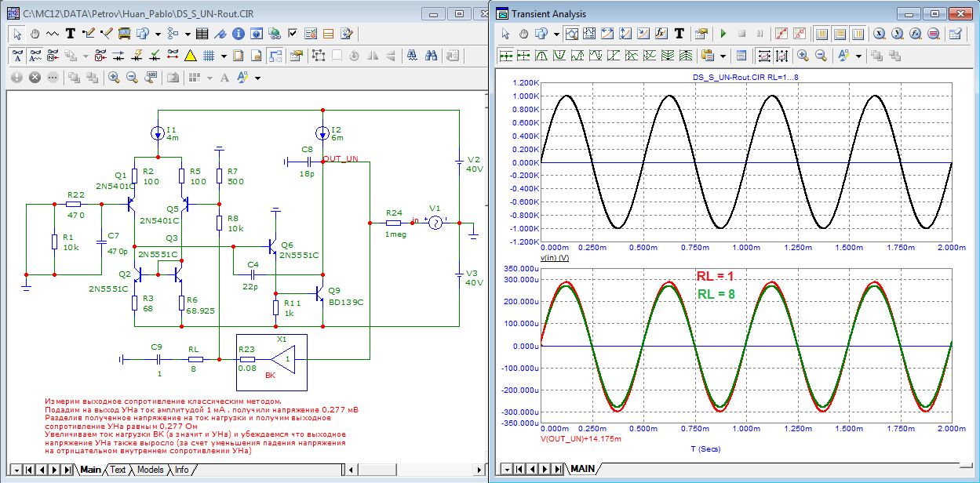Click the yellow triangle warning icon

(x=190, y=56)
